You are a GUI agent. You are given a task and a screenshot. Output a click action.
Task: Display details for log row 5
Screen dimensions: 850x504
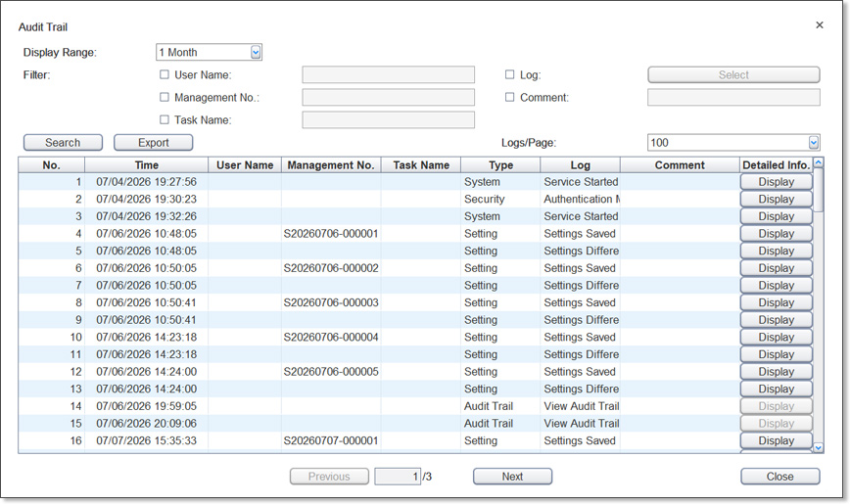point(777,251)
